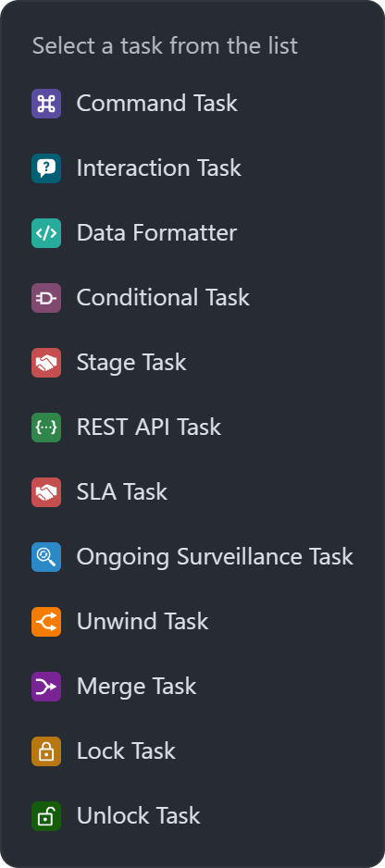Screen dimensions: 385x868
Task: Select Conditional Task text entry
Action: click(x=163, y=298)
